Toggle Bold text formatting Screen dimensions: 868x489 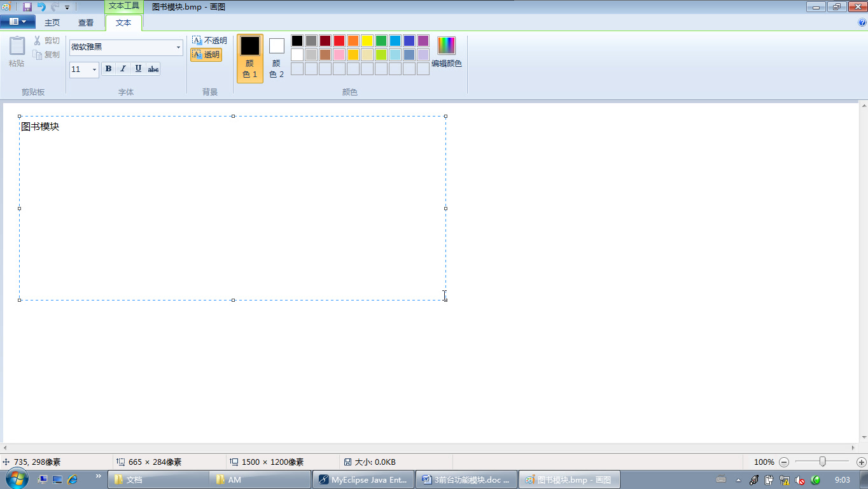coord(108,69)
